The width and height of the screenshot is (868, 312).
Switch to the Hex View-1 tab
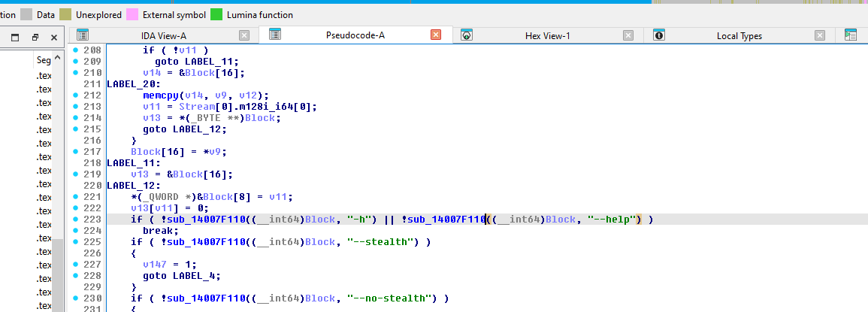547,35
